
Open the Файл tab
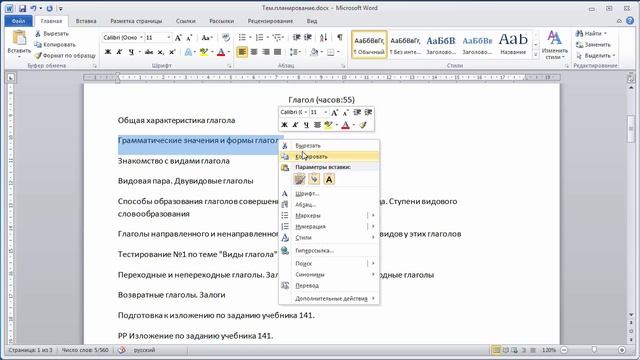coord(18,21)
